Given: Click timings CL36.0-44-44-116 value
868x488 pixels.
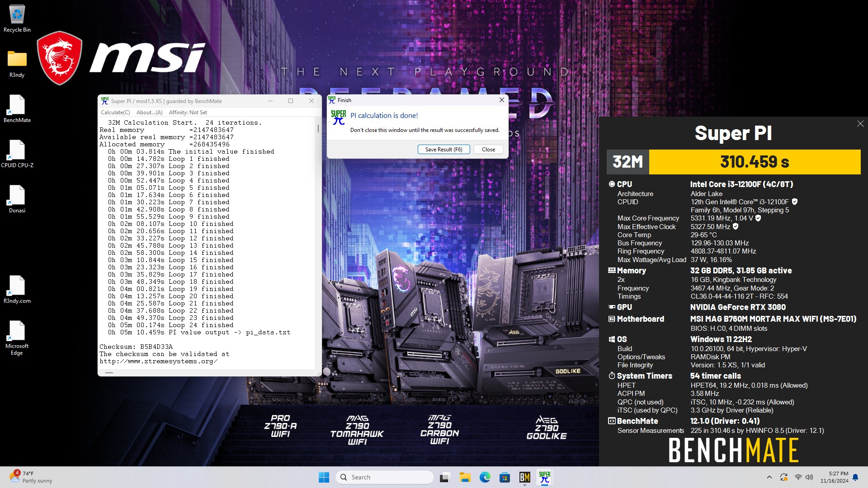Looking at the screenshot, I should [x=739, y=296].
